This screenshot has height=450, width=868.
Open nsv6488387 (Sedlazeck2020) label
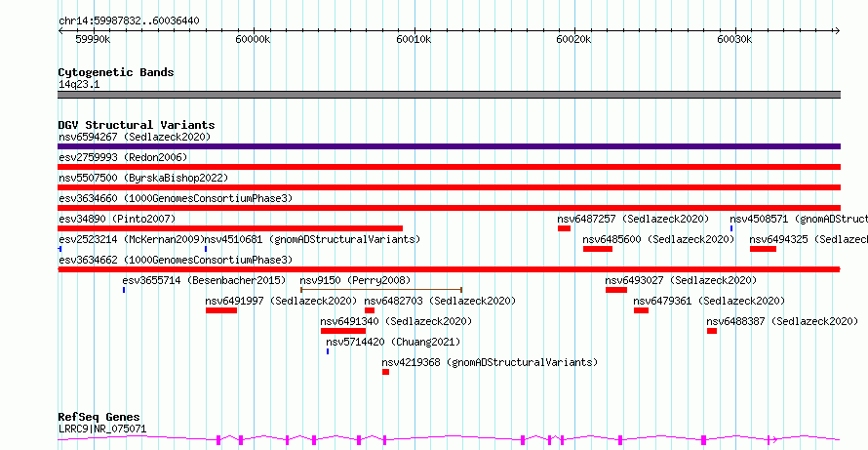782,321
